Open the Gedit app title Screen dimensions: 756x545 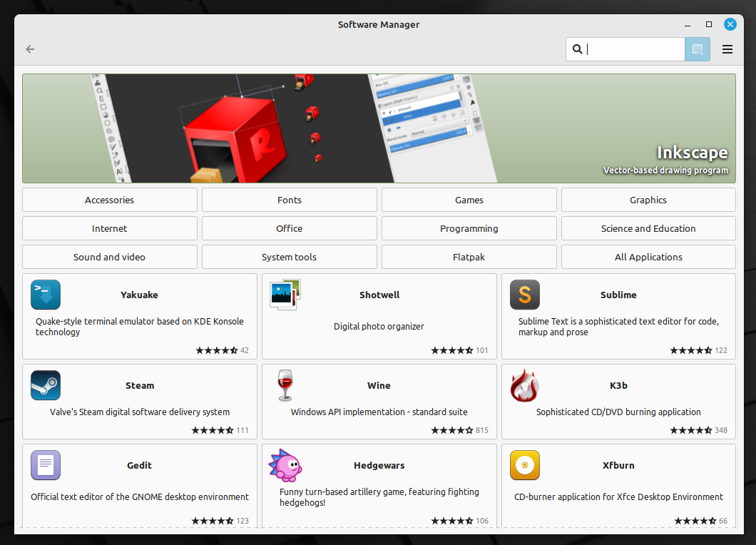[139, 465]
